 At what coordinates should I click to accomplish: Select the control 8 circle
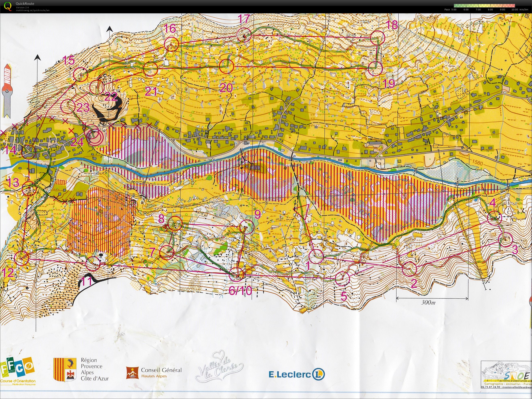pos(175,224)
